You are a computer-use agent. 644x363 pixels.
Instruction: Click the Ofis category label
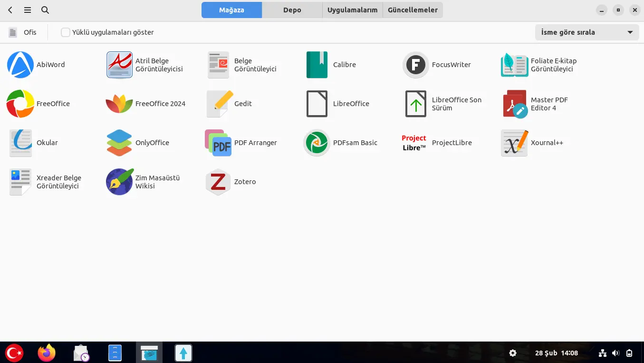(30, 32)
